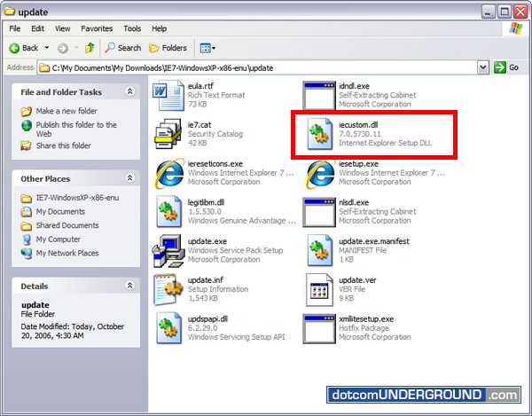Collapse File and Folder Tasks panel

coord(130,91)
